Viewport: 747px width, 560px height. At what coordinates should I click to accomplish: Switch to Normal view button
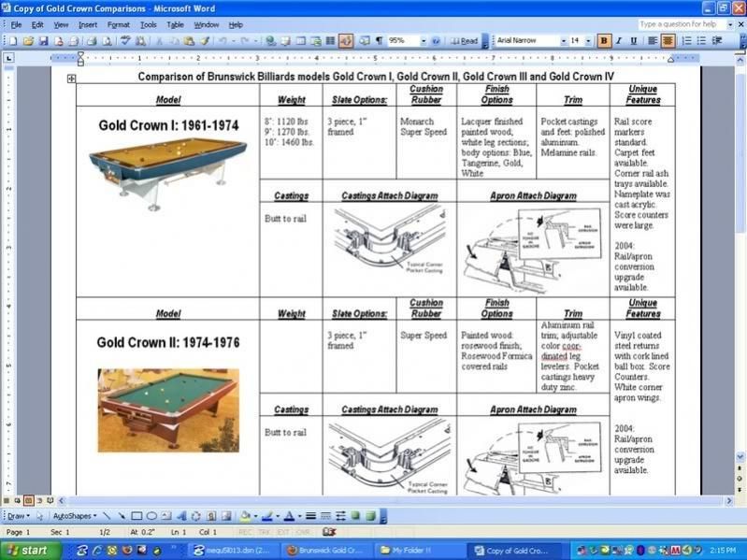coord(7,500)
